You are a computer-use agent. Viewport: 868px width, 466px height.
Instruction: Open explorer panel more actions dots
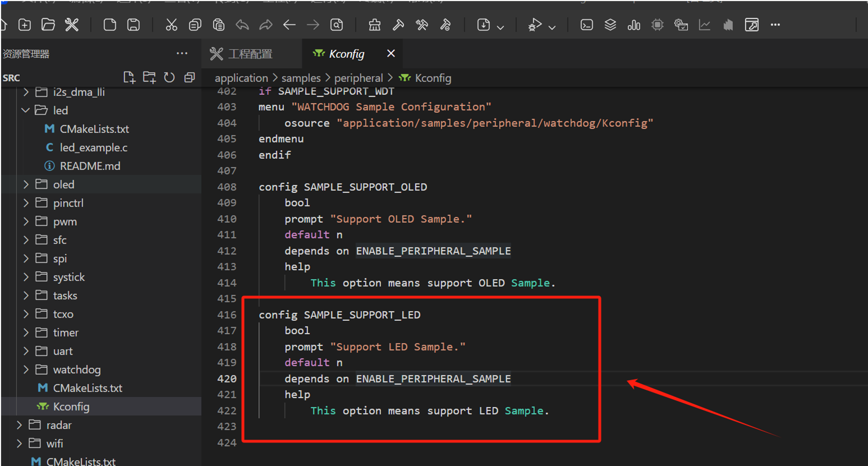click(182, 53)
